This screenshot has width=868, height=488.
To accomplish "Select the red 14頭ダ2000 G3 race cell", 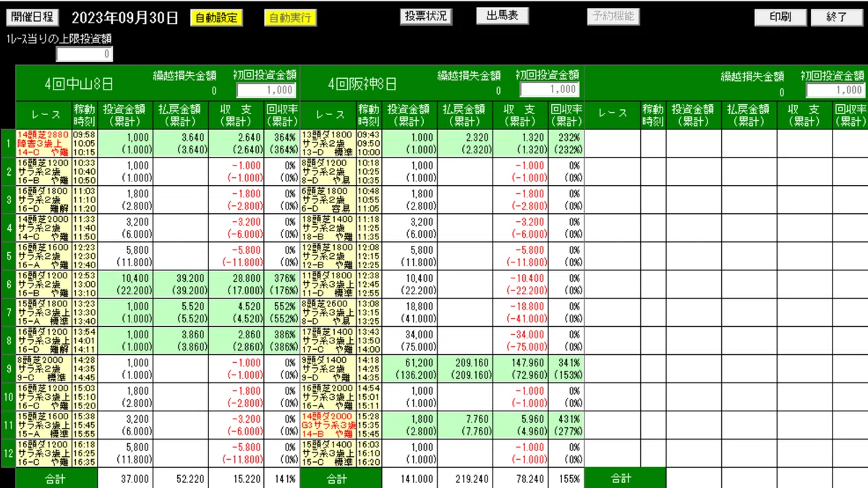I will click(x=328, y=426).
